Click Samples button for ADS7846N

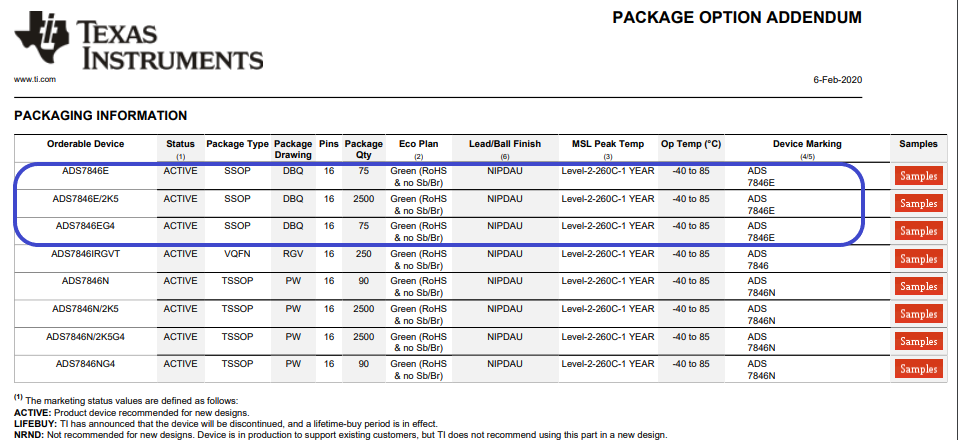click(919, 286)
